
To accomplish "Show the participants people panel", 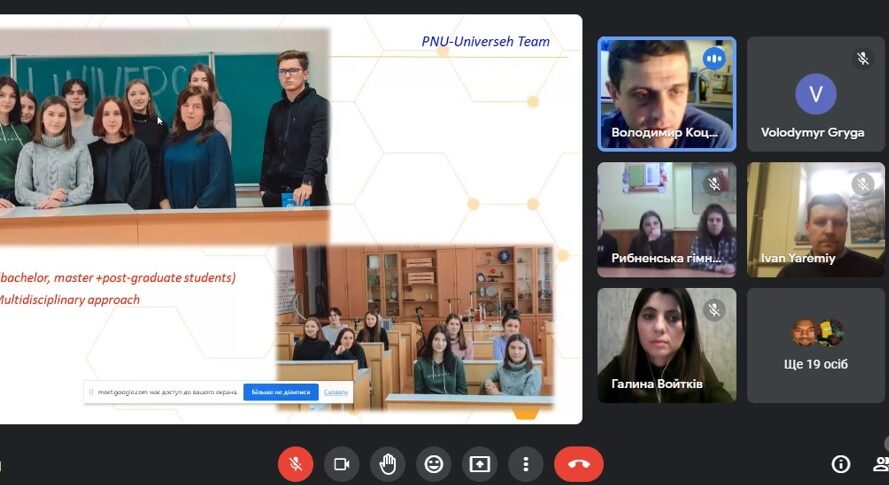I will 881,464.
